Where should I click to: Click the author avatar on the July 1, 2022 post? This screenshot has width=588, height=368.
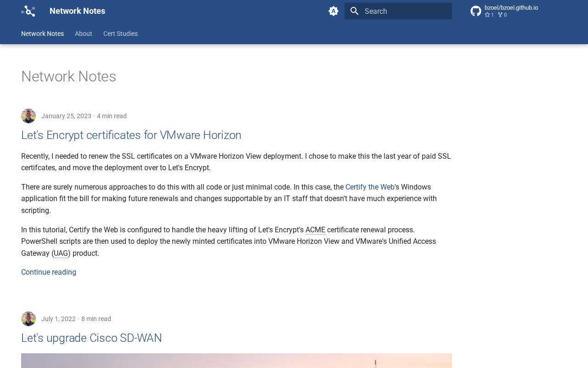28,319
